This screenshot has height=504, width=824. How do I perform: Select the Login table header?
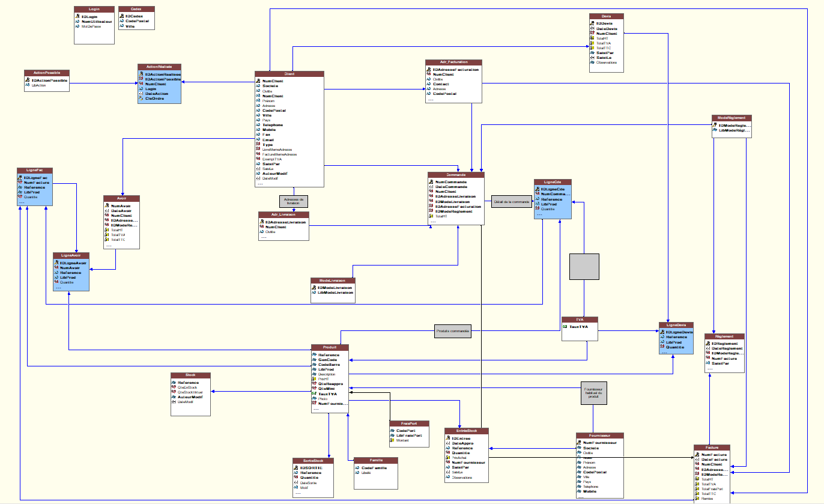[x=94, y=9]
